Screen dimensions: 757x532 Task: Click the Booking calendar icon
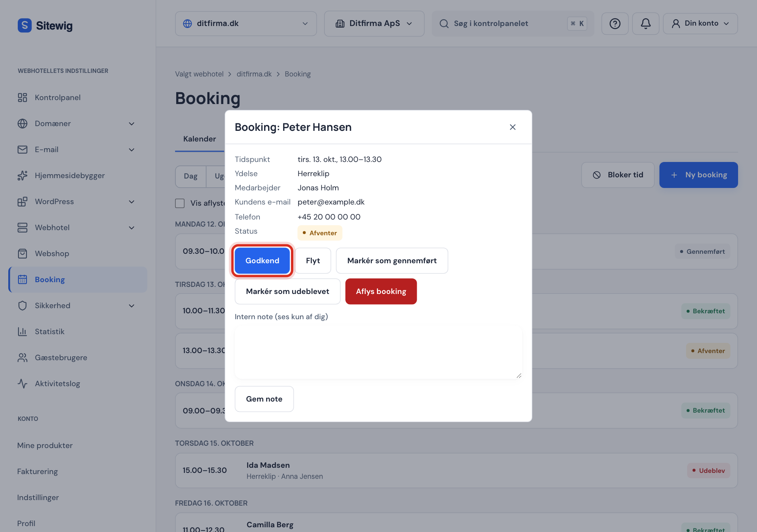pyautogui.click(x=22, y=279)
